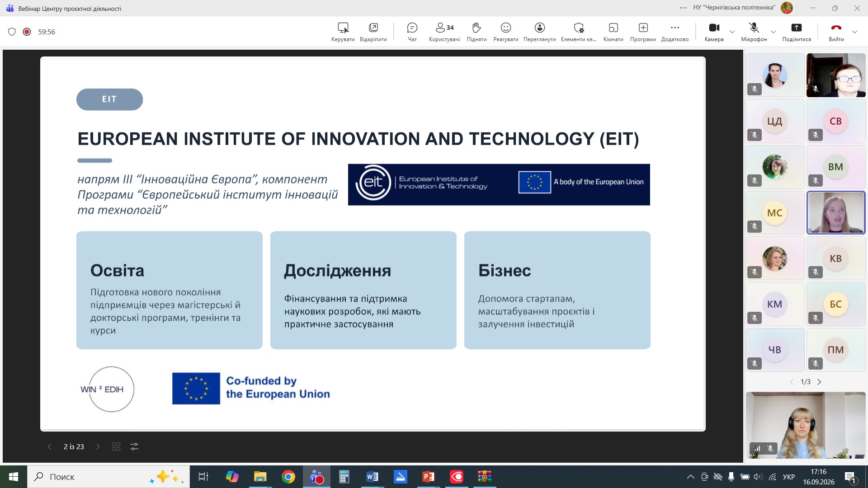Go to the previous slide
This screenshot has height=488, width=868.
pos(50,446)
